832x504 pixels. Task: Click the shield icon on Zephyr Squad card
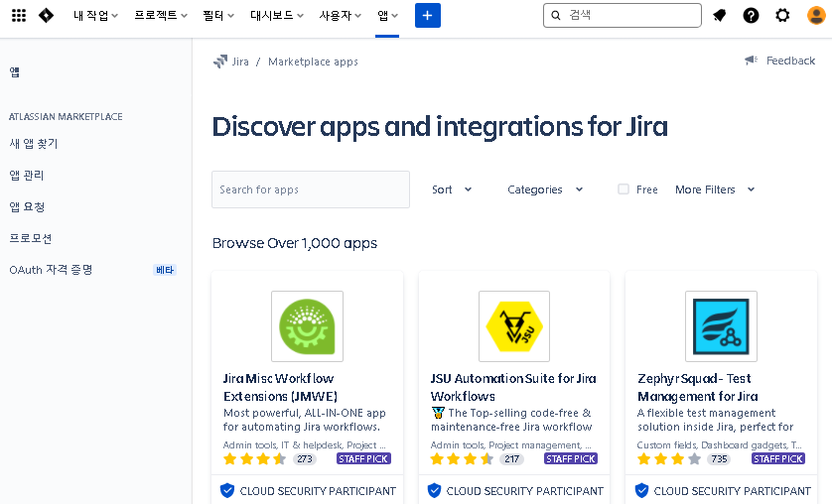tap(641, 491)
